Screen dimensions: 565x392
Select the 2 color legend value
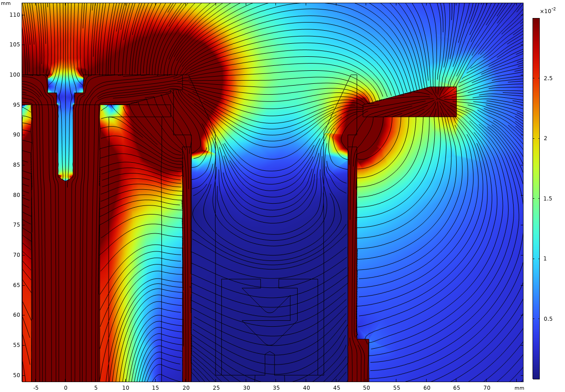click(545, 138)
